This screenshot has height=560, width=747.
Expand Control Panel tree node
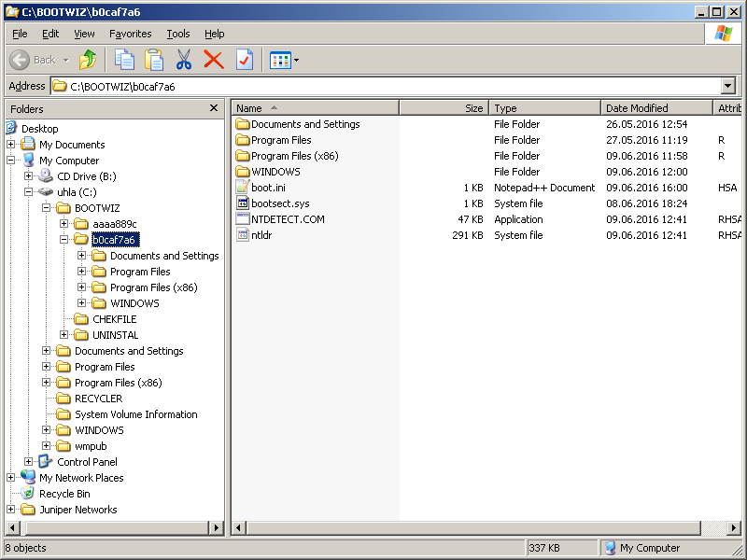coord(29,461)
